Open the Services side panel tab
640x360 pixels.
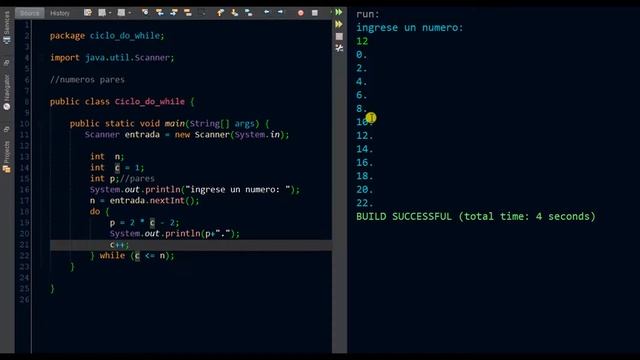tap(7, 27)
